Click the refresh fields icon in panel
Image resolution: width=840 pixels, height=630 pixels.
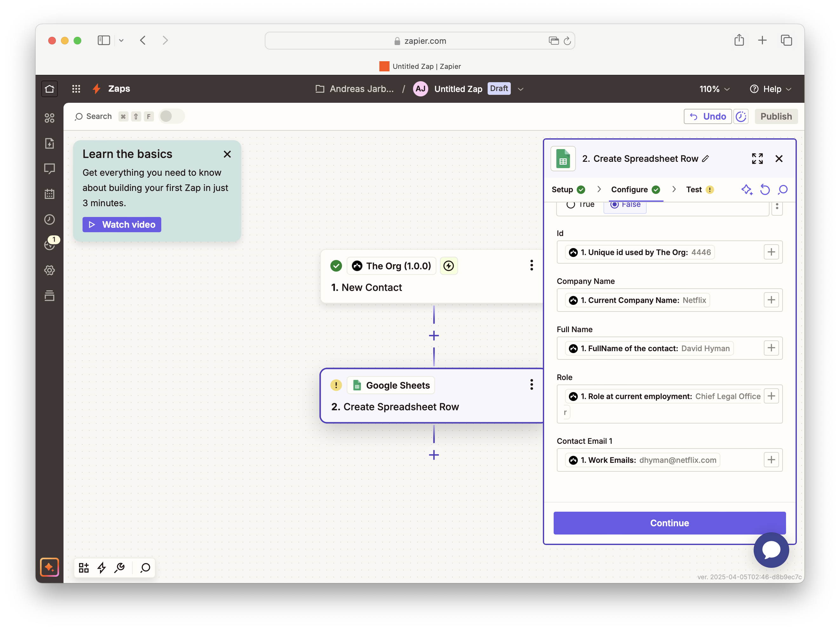[765, 189]
